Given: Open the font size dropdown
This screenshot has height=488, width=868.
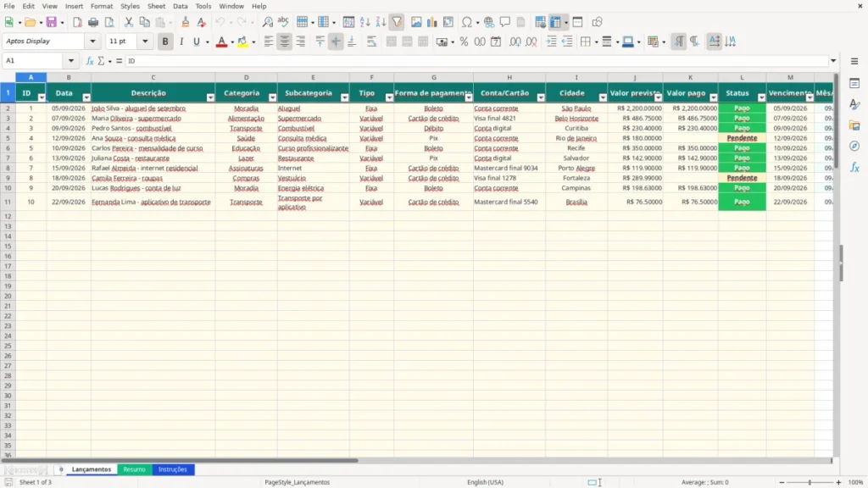Looking at the screenshot, I should (145, 42).
